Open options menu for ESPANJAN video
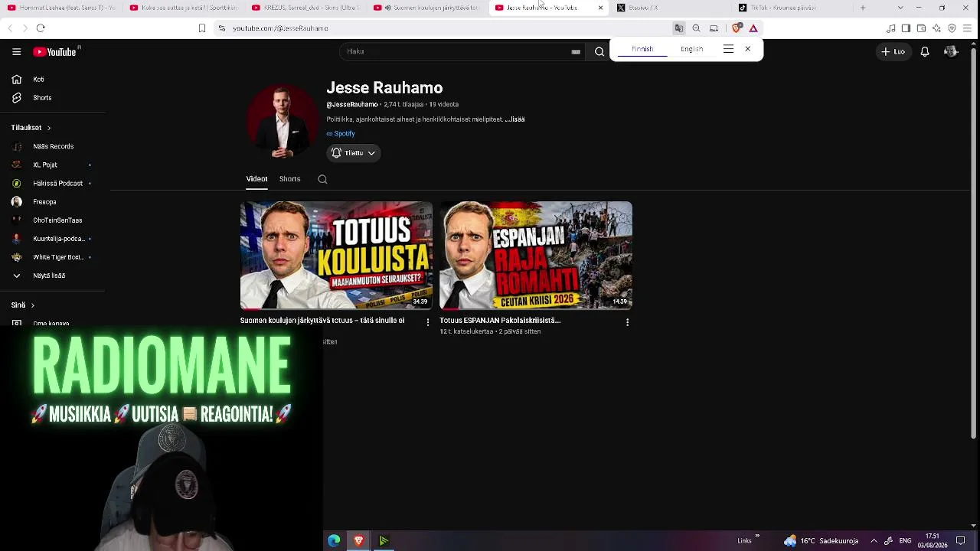This screenshot has width=980, height=551. pos(627,322)
